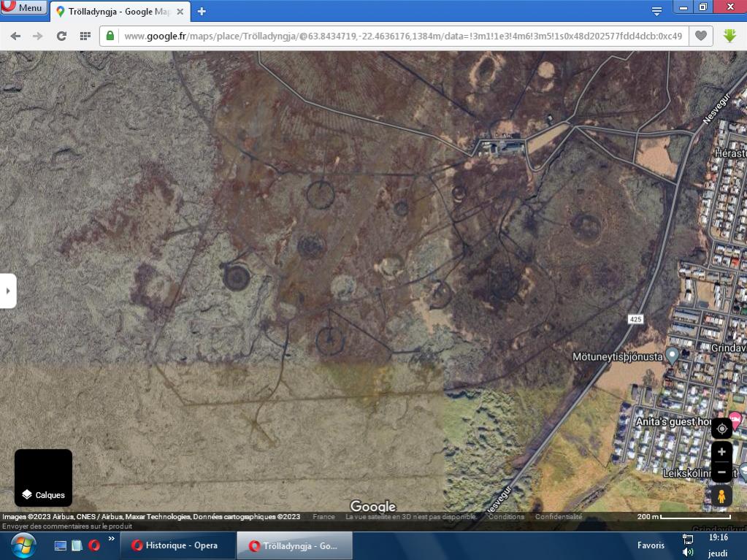Open the notepad quick launch icon

(x=77, y=545)
